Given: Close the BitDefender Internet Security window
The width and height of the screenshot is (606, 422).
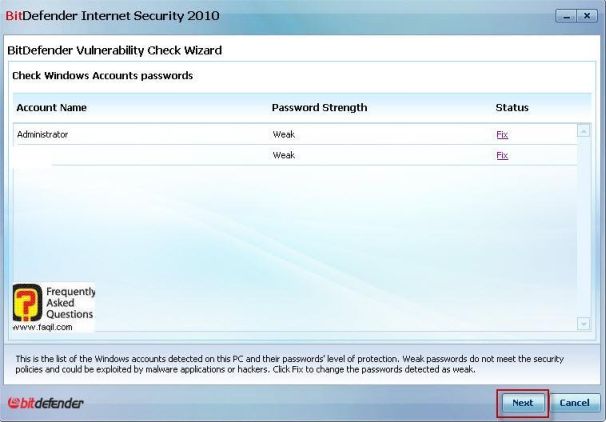Looking at the screenshot, I should click(x=587, y=16).
